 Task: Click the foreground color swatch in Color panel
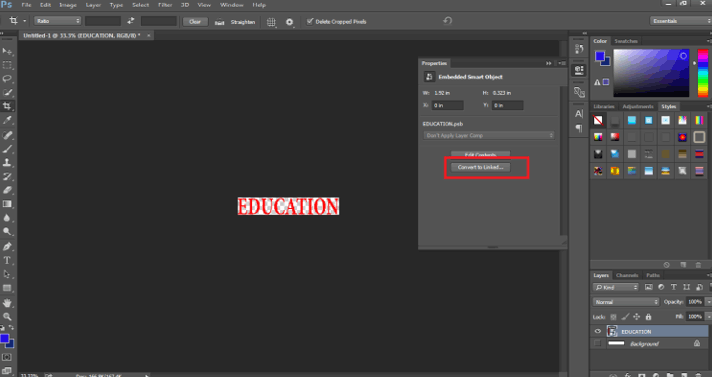(600, 56)
